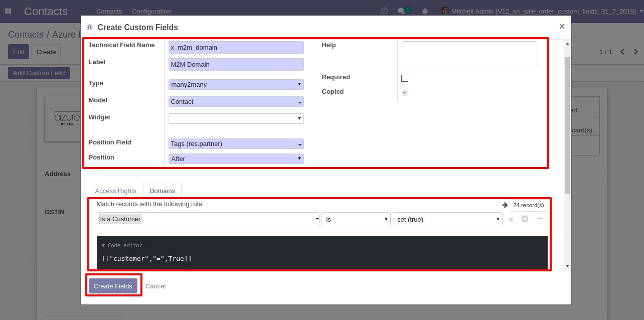This screenshot has width=644, height=320.
Task: Open the 'is' operator dropdown
Action: click(356, 219)
